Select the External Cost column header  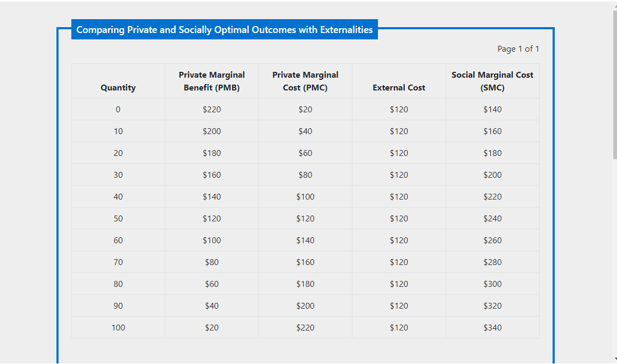tap(399, 87)
